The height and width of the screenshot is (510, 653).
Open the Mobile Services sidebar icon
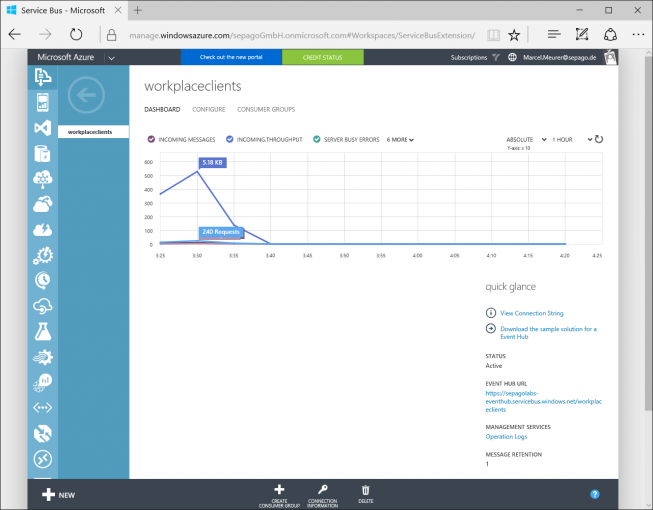tap(42, 102)
